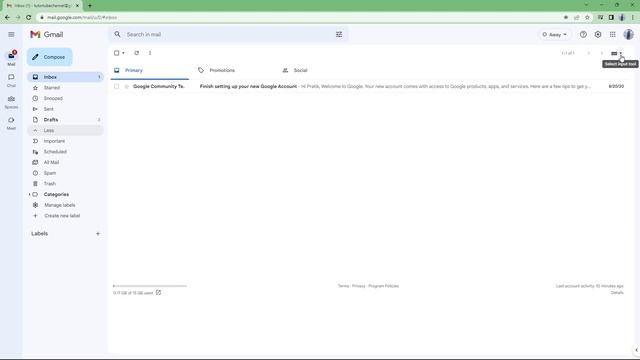Open the Inbox folder
The width and height of the screenshot is (640, 360).
click(65, 77)
